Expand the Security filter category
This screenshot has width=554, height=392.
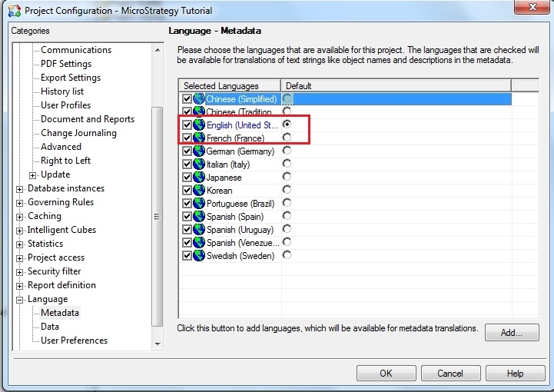coord(20,272)
